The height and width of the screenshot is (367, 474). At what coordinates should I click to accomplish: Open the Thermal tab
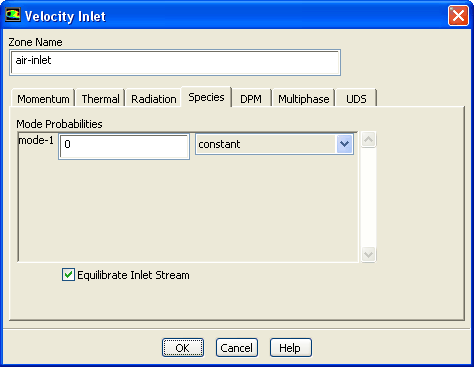[100, 99]
